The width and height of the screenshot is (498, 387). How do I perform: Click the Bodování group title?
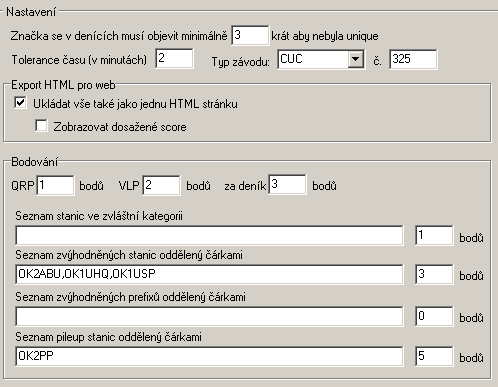pos(35,162)
